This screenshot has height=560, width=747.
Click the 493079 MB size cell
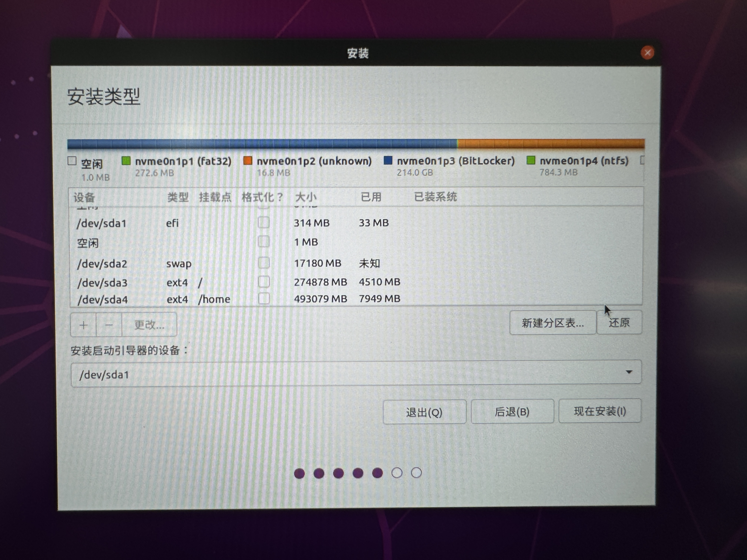321,299
